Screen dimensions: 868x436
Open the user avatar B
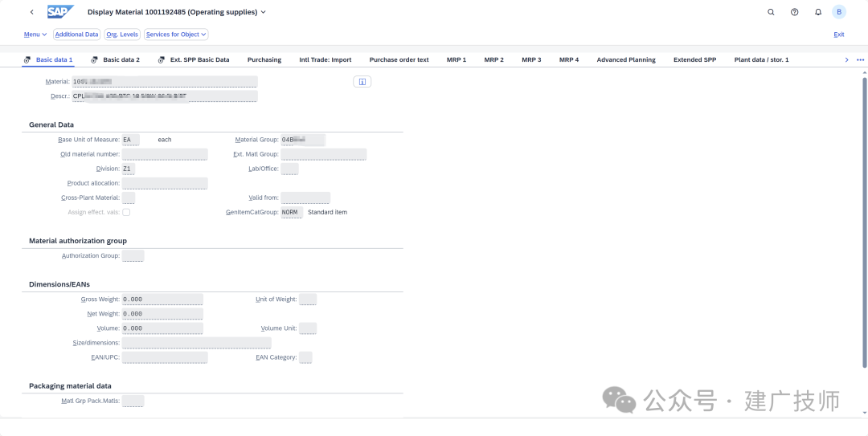coord(838,12)
